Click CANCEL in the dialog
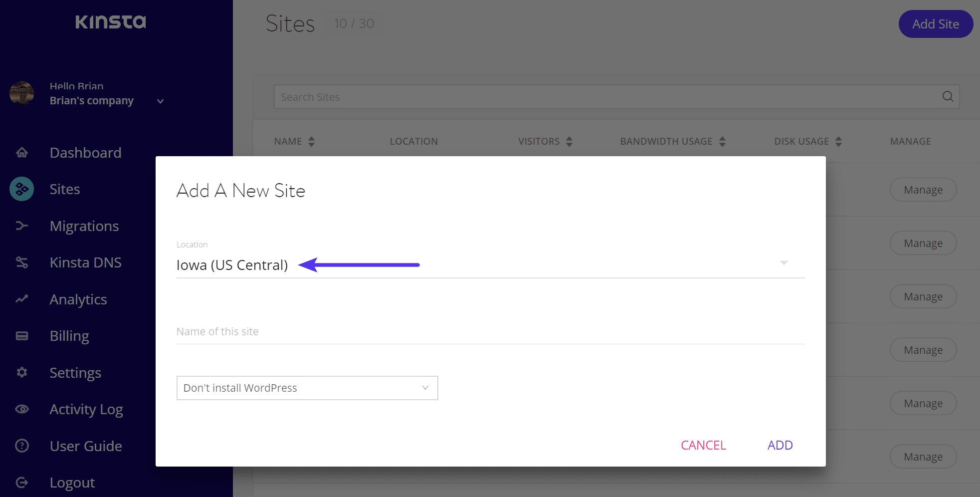 (x=703, y=445)
